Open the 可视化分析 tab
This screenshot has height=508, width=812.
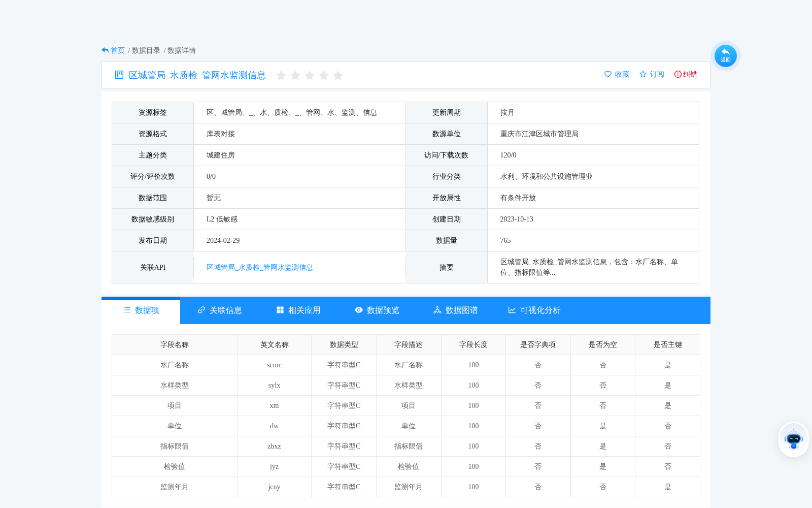tap(534, 310)
